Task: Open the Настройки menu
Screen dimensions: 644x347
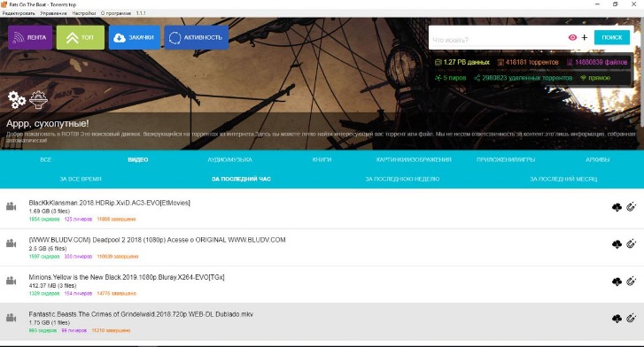Action: [x=84, y=13]
